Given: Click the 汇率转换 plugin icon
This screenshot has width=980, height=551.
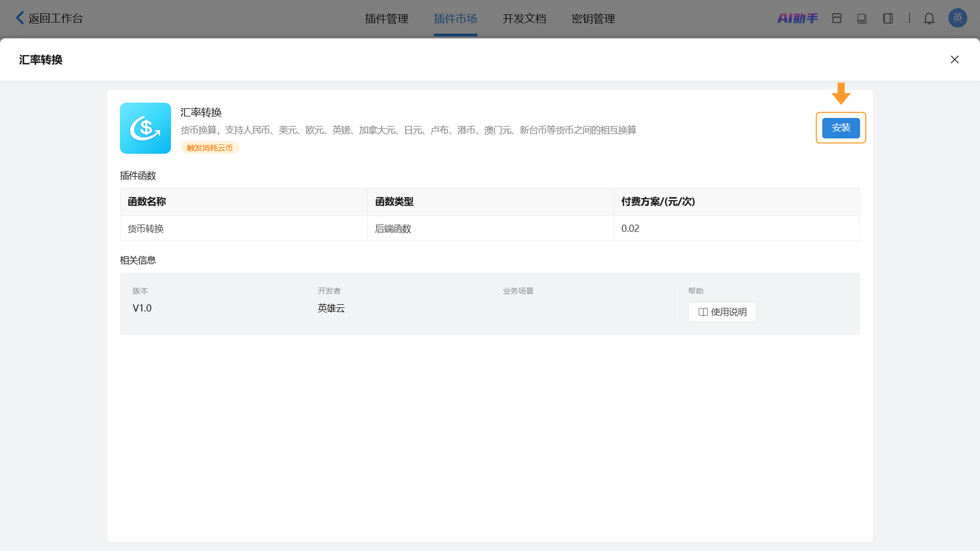Looking at the screenshot, I should pyautogui.click(x=145, y=128).
